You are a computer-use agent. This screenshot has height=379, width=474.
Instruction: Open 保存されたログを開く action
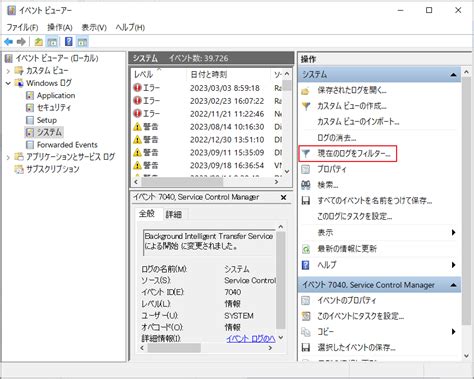coord(352,90)
